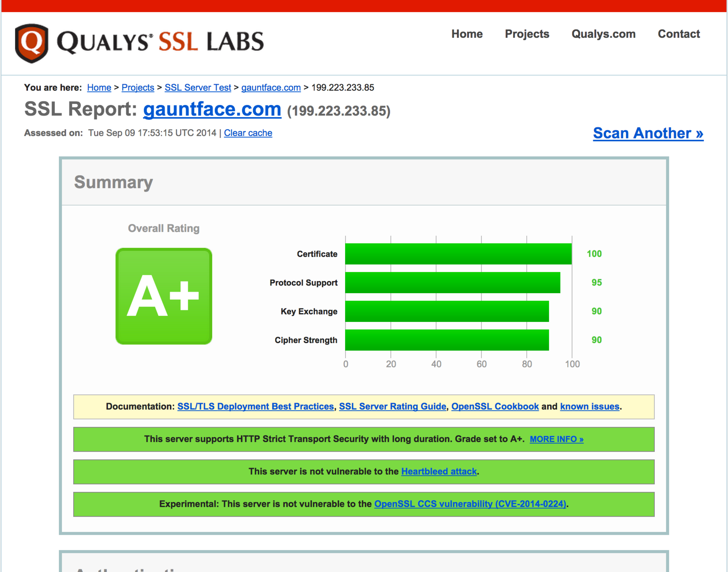Open SSL/TLS Deployment Best Practices document
This screenshot has width=728, height=572.
coord(256,406)
